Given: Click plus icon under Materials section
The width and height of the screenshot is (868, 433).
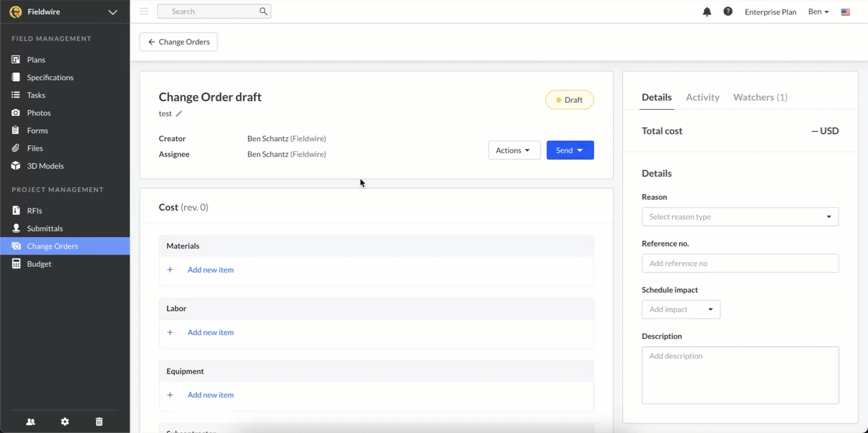Looking at the screenshot, I should coord(170,270).
